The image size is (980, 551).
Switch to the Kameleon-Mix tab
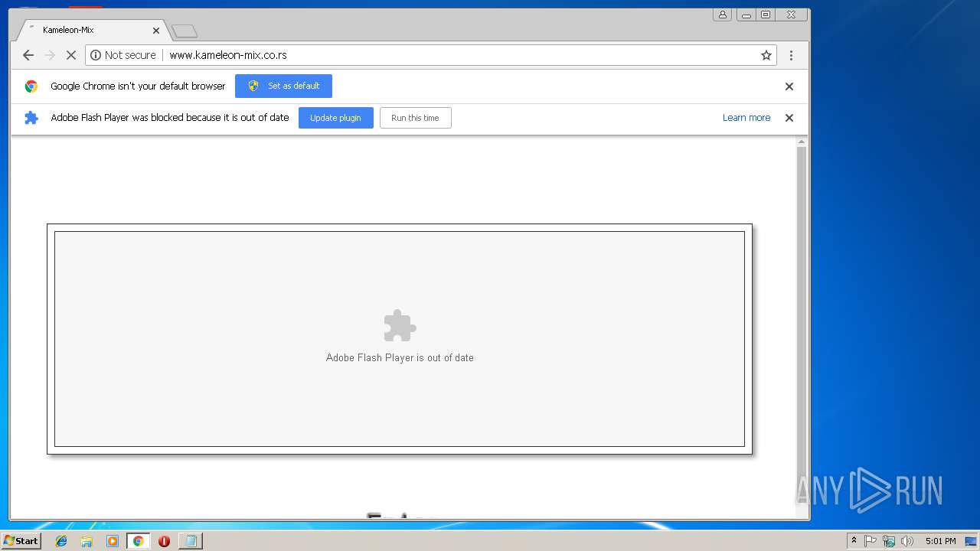[x=92, y=31]
